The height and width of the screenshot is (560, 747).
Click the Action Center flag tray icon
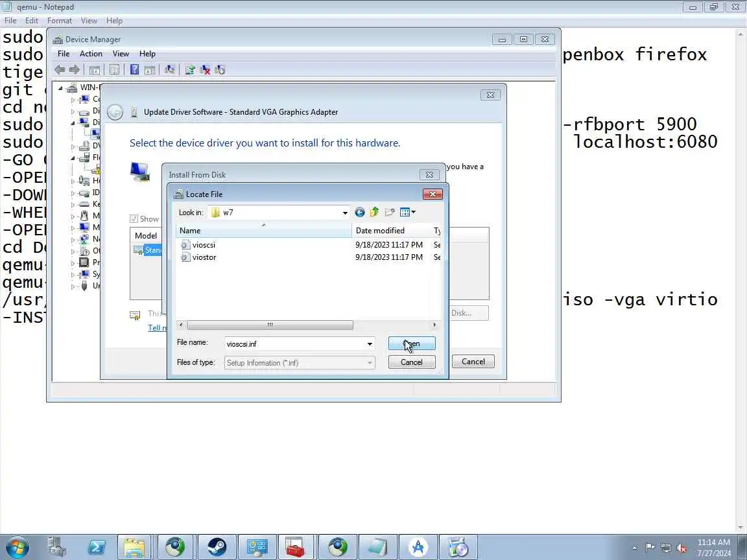point(649,548)
